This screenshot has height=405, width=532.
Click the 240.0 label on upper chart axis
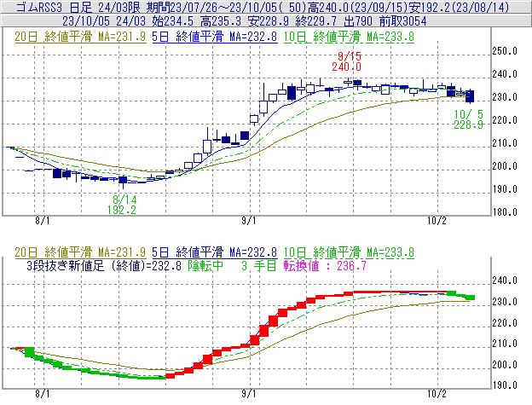click(x=505, y=74)
